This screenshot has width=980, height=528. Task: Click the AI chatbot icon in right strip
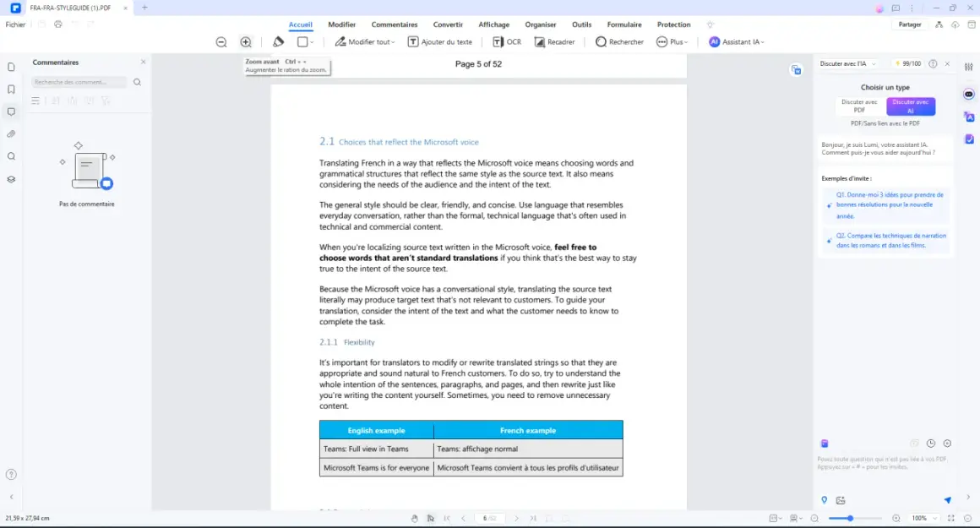(x=969, y=95)
